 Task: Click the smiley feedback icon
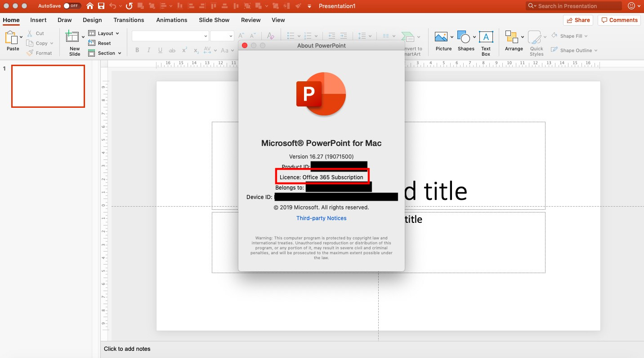click(x=632, y=6)
